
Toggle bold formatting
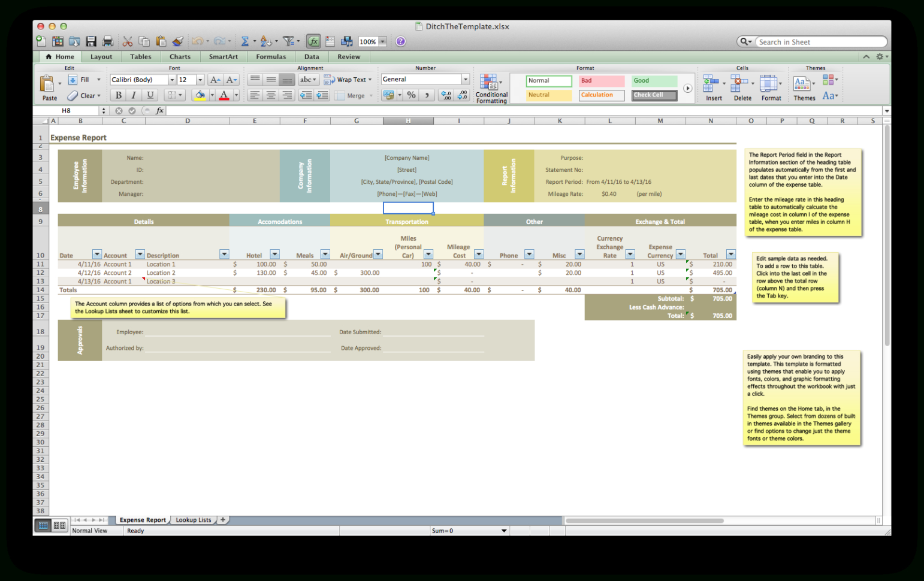coord(118,95)
